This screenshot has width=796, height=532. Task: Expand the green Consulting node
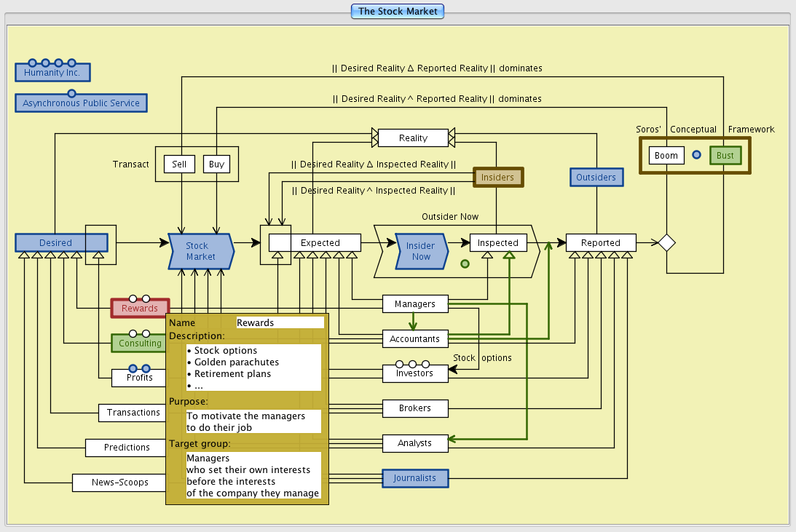point(139,343)
